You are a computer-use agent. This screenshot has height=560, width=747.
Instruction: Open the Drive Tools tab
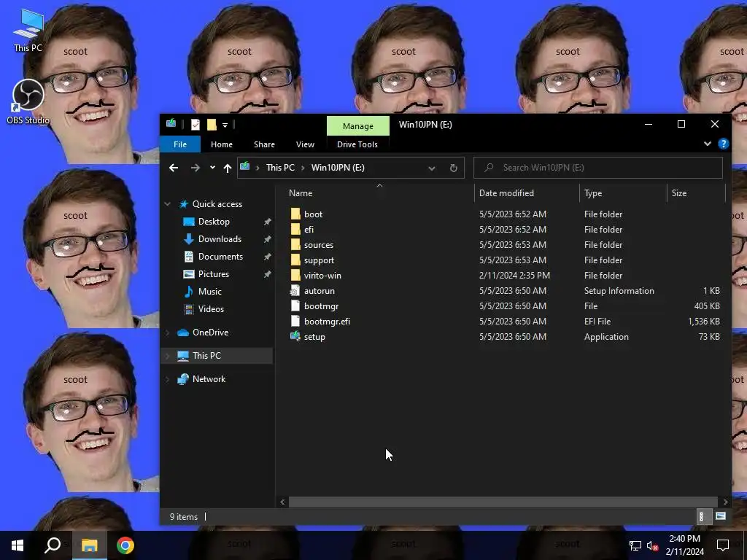(357, 144)
